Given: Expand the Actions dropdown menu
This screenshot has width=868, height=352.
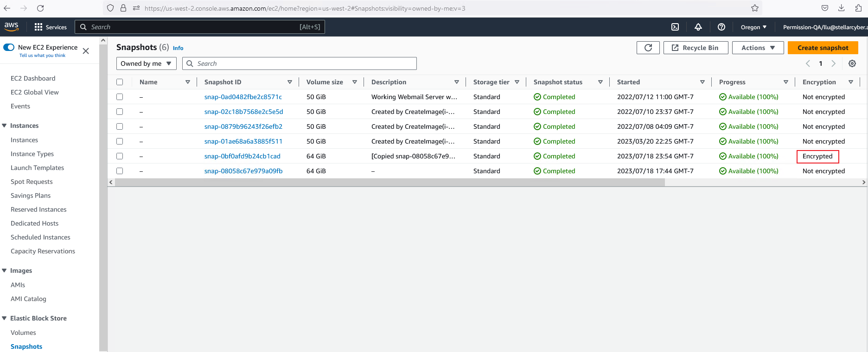Looking at the screenshot, I should 758,48.
